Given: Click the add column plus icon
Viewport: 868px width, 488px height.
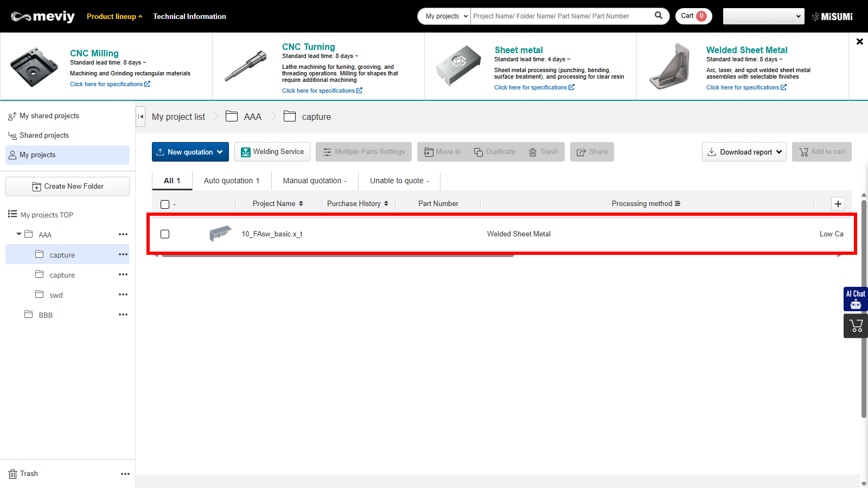Looking at the screenshot, I should (838, 204).
